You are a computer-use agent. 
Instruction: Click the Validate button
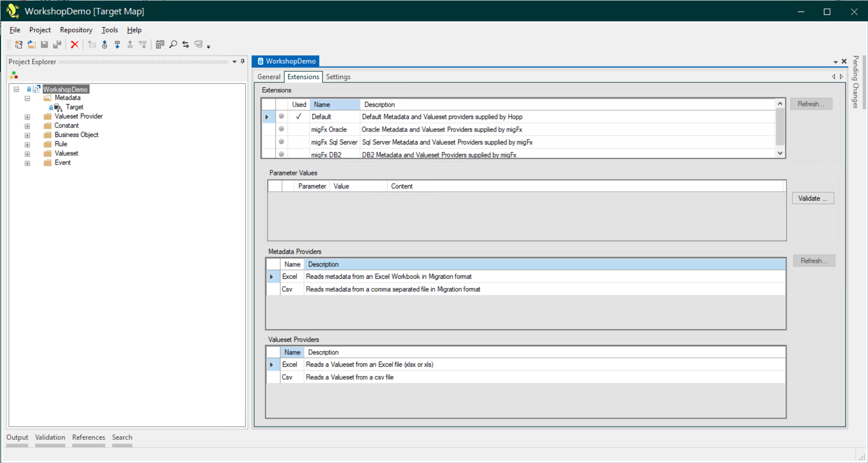click(x=812, y=198)
